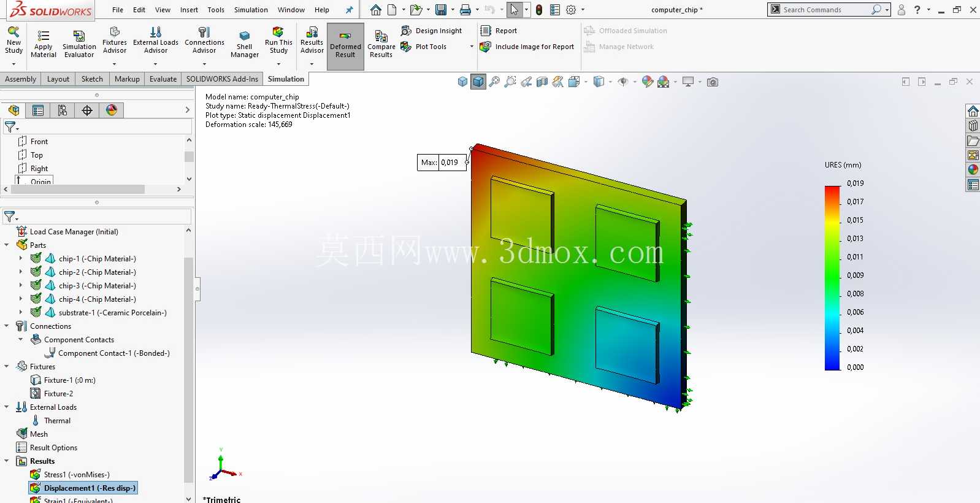Image resolution: width=980 pixels, height=503 pixels.
Task: Click Home icon in quick access bar
Action: (376, 10)
